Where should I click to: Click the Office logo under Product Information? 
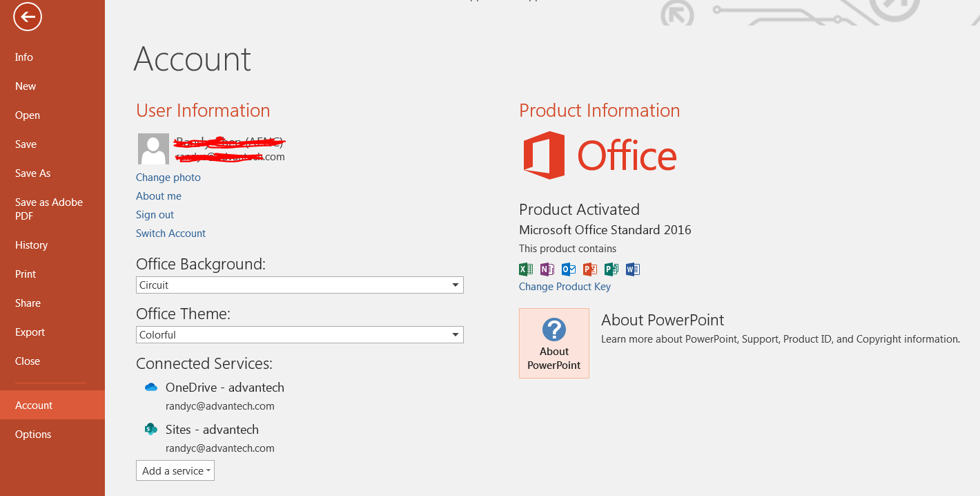[x=600, y=155]
